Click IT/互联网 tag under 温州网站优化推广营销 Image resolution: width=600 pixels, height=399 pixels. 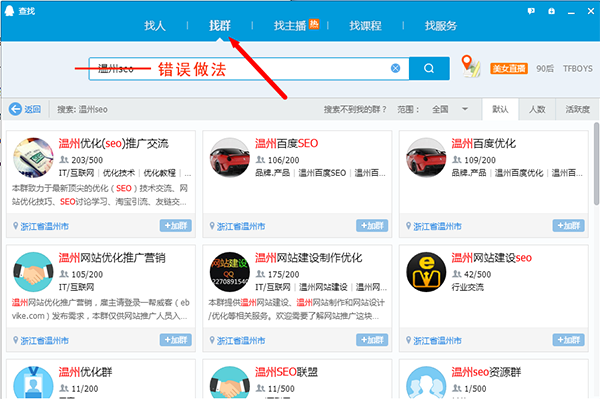pos(76,287)
